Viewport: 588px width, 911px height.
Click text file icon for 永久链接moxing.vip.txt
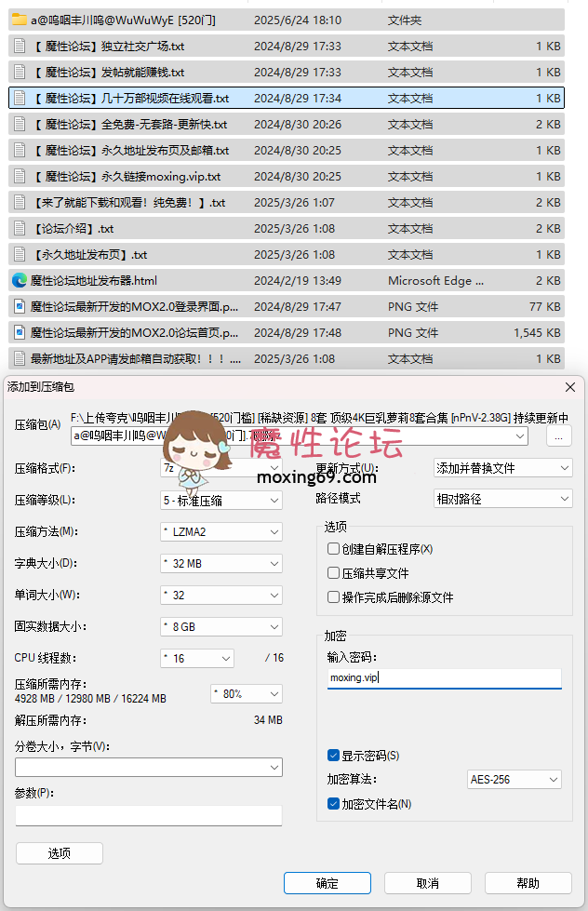tap(20, 176)
